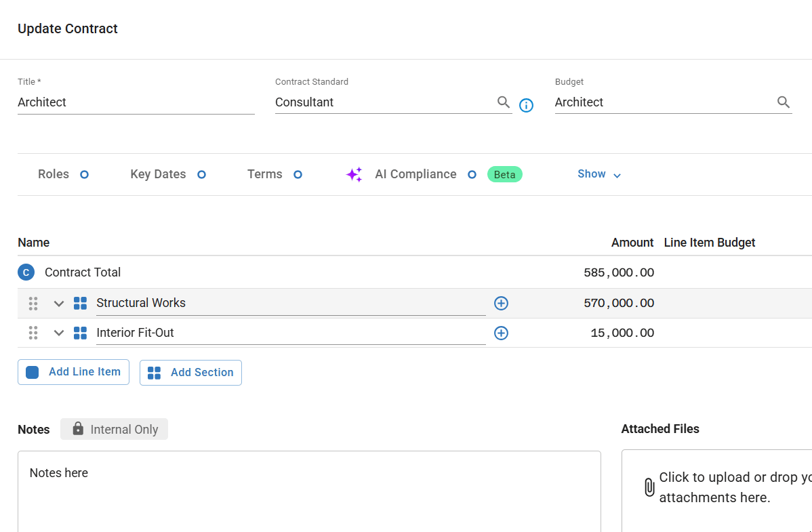Switch to the AI Compliance tab
Viewport: 812px width, 532px height.
(x=415, y=174)
